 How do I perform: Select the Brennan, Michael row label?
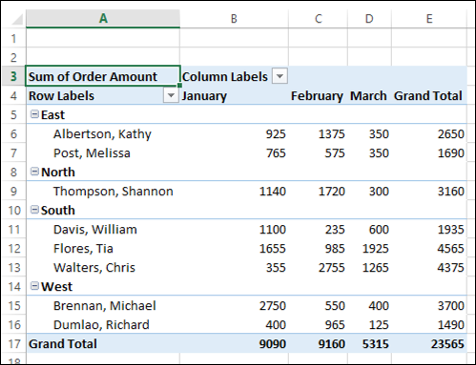click(104, 306)
